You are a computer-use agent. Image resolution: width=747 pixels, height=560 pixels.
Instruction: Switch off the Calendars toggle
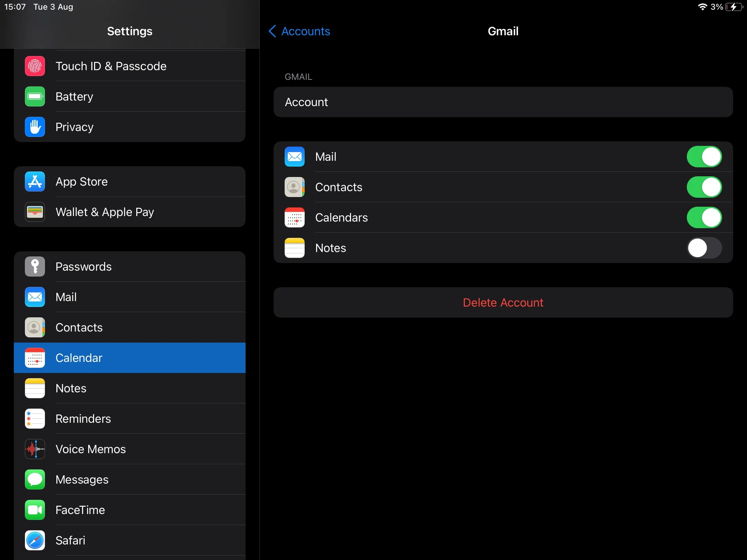[704, 217]
